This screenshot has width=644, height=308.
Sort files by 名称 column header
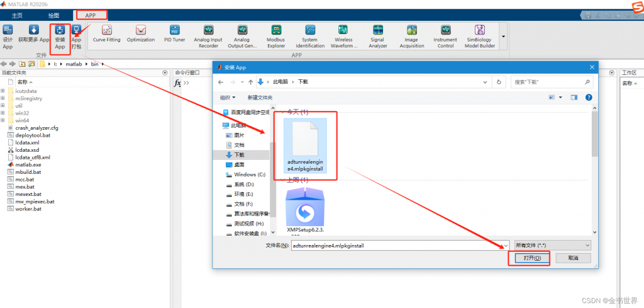point(25,82)
